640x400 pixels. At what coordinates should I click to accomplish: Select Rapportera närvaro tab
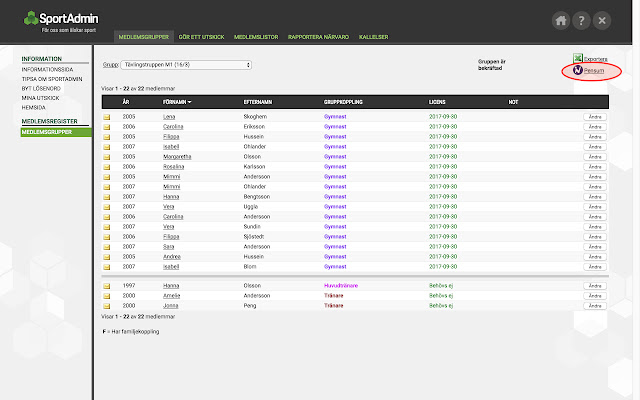coord(318,37)
